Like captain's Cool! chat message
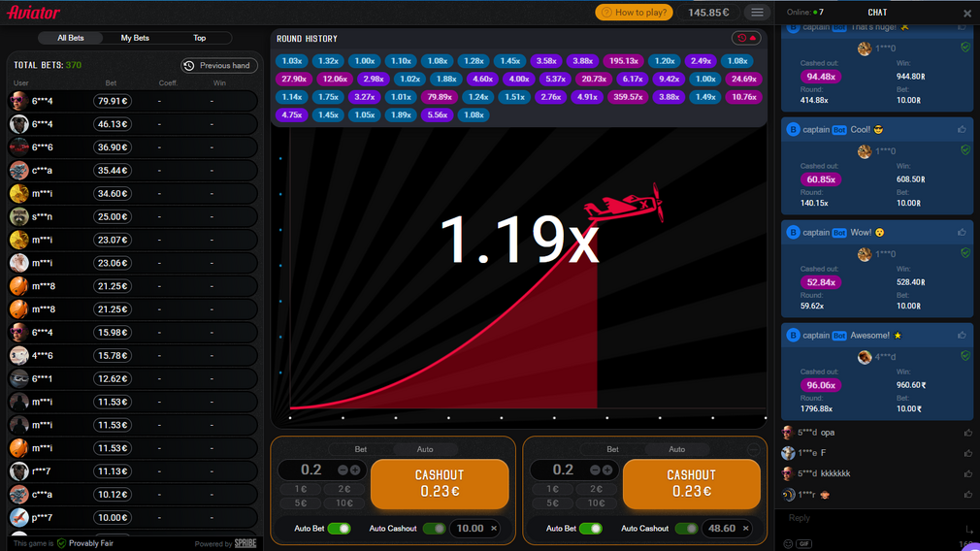The image size is (980, 551). [x=962, y=129]
